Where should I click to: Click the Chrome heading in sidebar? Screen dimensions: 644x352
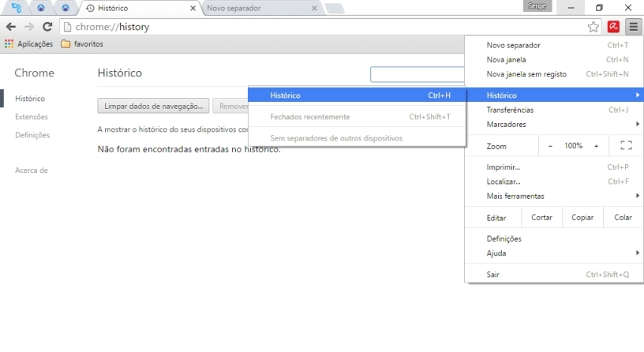pos(34,73)
